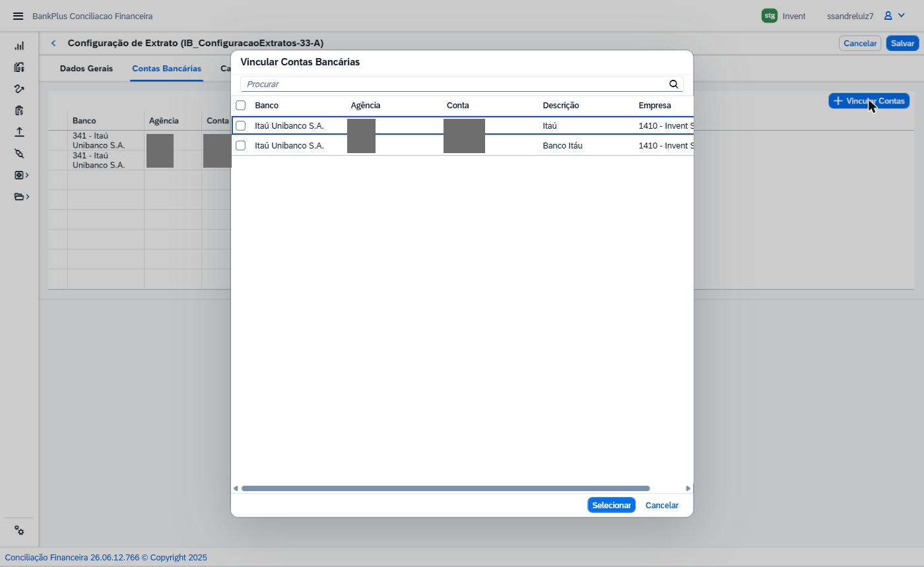Click the Selecionar button in dialog
924x567 pixels.
611,505
